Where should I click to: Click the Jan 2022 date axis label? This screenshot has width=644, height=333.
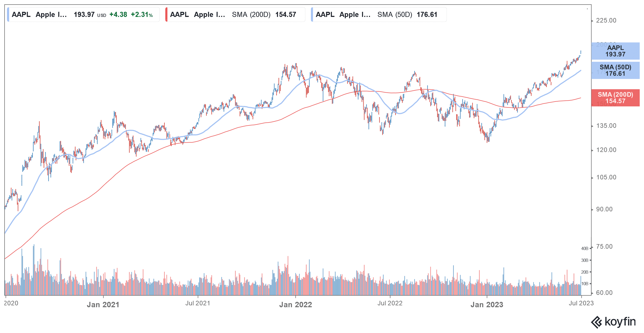click(x=295, y=305)
